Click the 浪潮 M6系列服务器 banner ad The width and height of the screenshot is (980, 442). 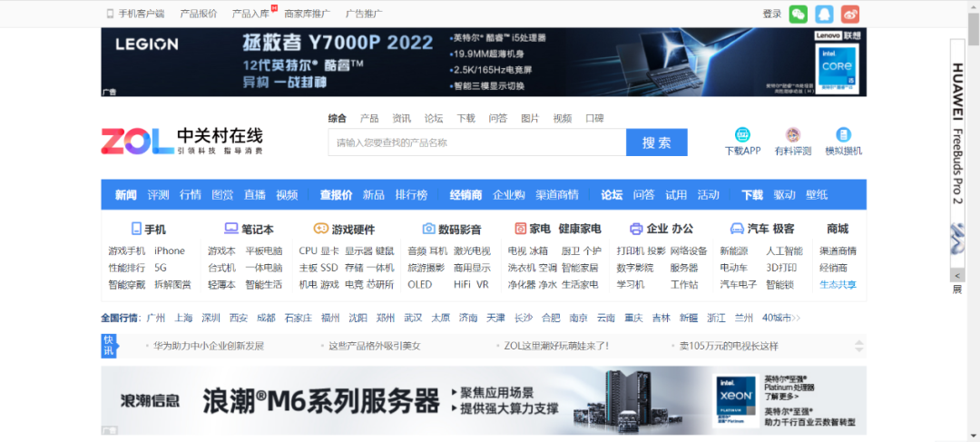(484, 400)
